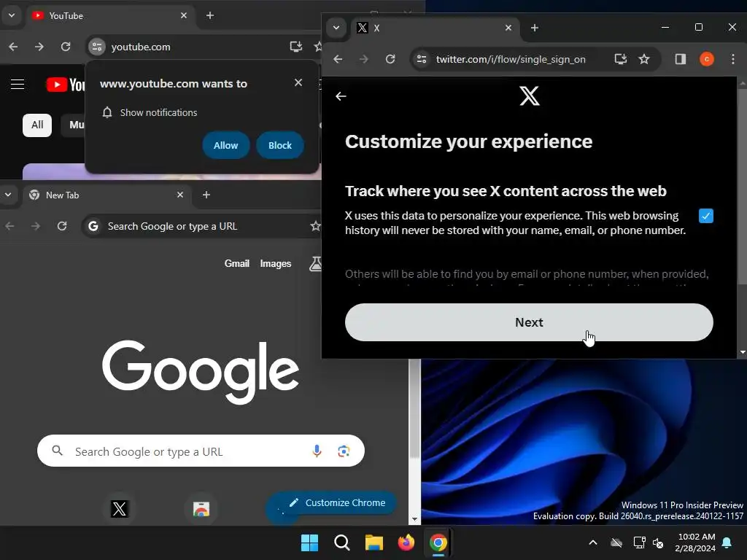This screenshot has height=560, width=747.
Task: Open the notification bell in system tray
Action: (727, 542)
